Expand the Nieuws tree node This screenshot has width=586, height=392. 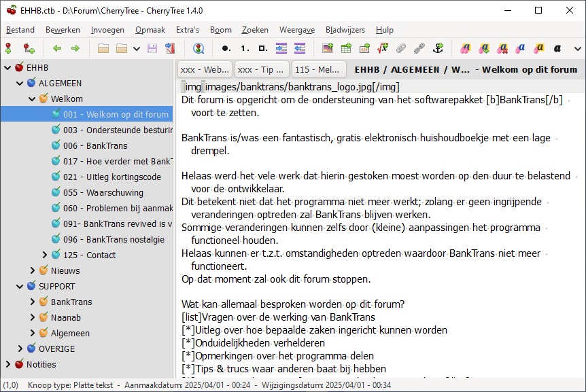33,270
